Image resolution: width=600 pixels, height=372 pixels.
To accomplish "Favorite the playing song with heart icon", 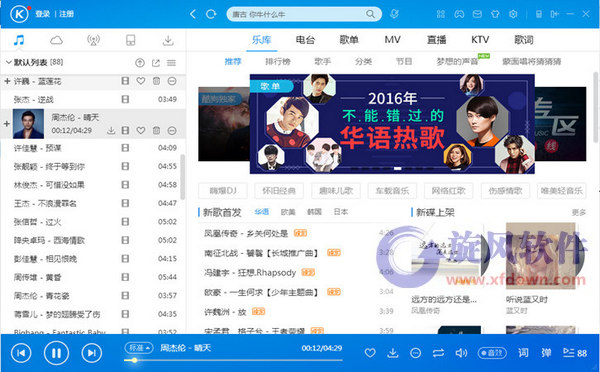I will (x=370, y=353).
